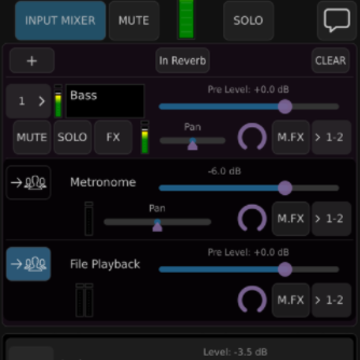Open Metronome M.FX monitor effects
Screen dimensions: 360x360
click(x=291, y=219)
